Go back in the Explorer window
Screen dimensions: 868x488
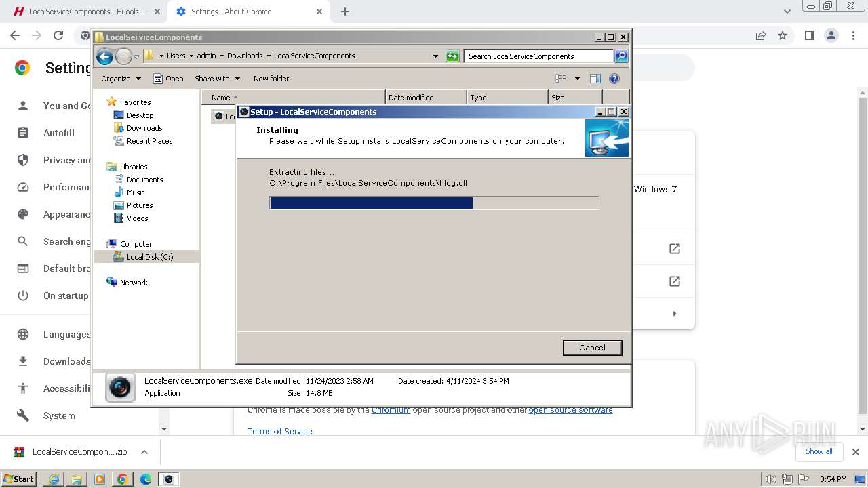click(104, 56)
